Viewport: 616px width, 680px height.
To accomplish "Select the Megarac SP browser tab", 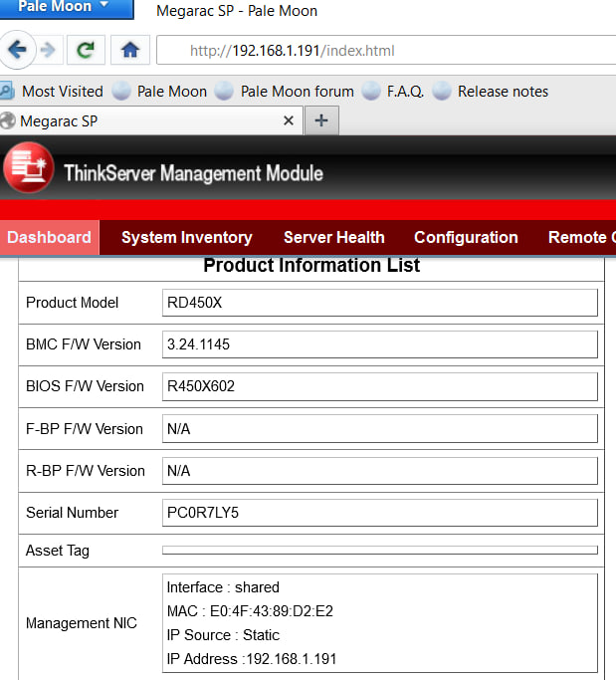I will 151,121.
